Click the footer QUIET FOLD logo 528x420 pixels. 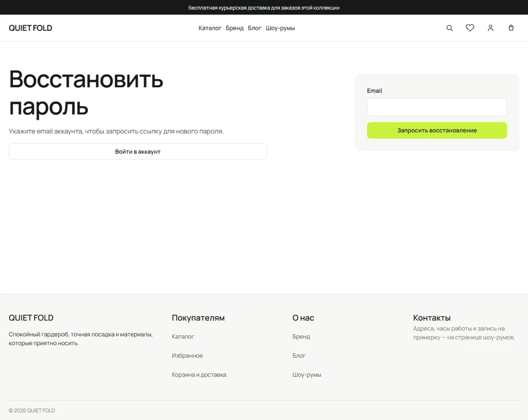pyautogui.click(x=31, y=317)
